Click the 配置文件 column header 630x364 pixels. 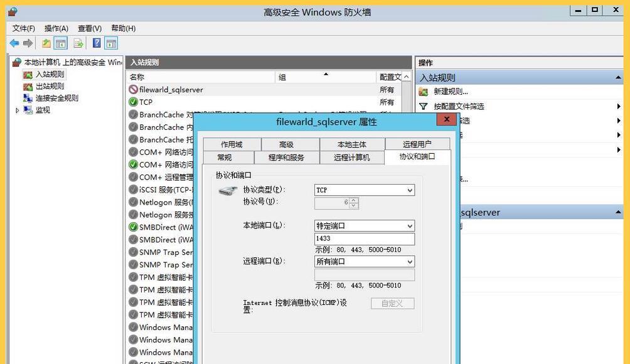click(x=390, y=77)
